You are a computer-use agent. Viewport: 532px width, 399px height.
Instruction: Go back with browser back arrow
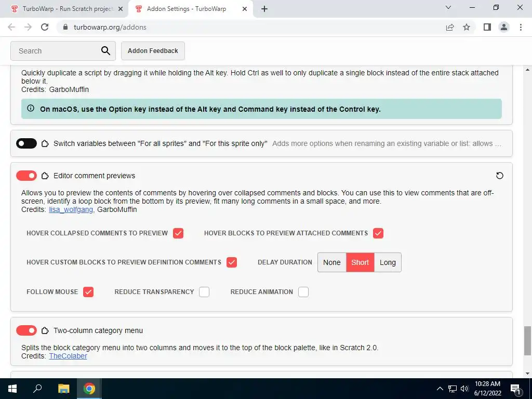click(x=11, y=27)
